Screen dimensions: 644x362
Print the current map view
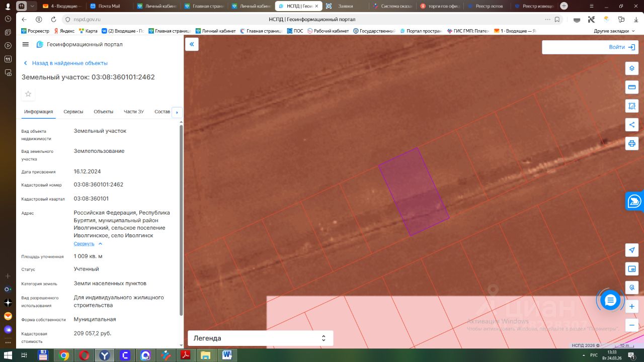(632, 143)
